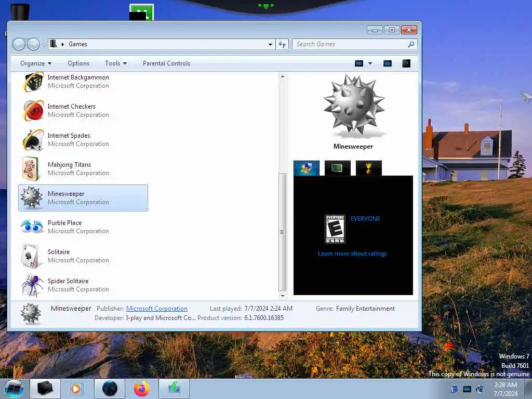Select the Purble Place eyes icon
The width and height of the screenshot is (532, 399).
pos(32,227)
